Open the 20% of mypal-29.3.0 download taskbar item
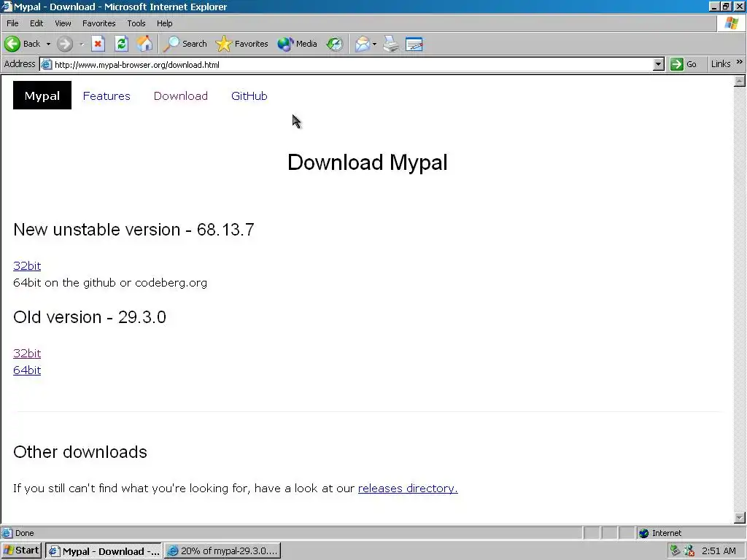Screen dimensions: 747x560 [223, 551]
